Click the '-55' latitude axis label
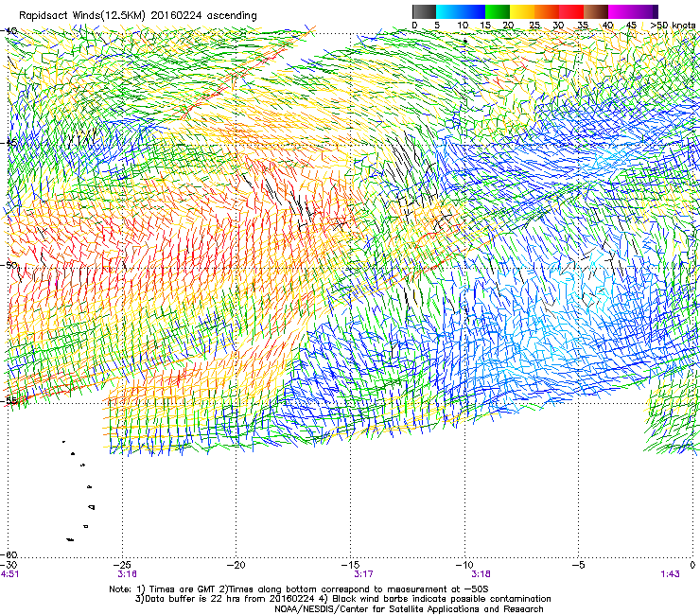This screenshot has height=615, width=700. click(10, 400)
